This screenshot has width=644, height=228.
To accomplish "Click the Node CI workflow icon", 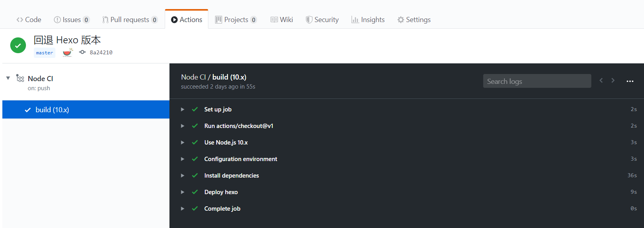I will pos(20,78).
